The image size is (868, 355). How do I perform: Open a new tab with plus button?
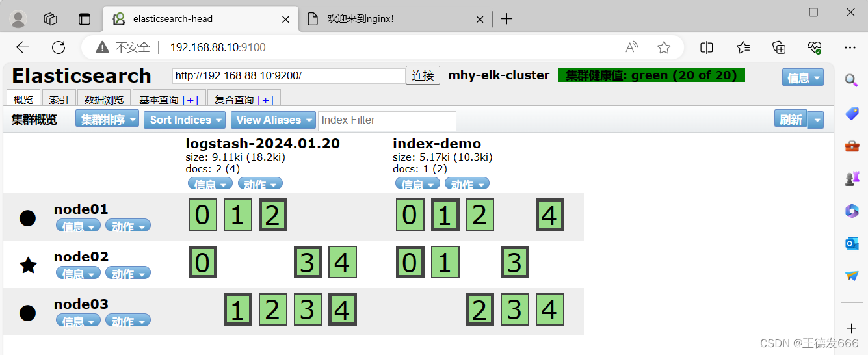[x=507, y=19]
